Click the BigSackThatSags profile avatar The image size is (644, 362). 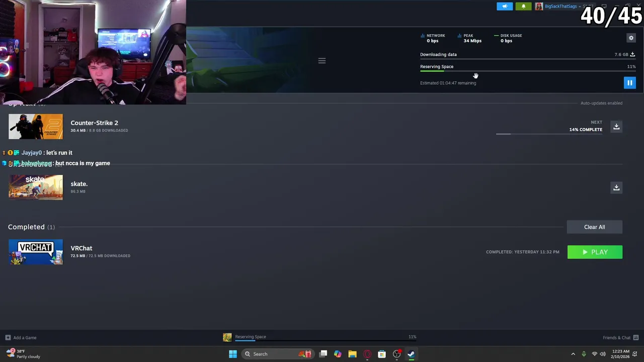539,6
